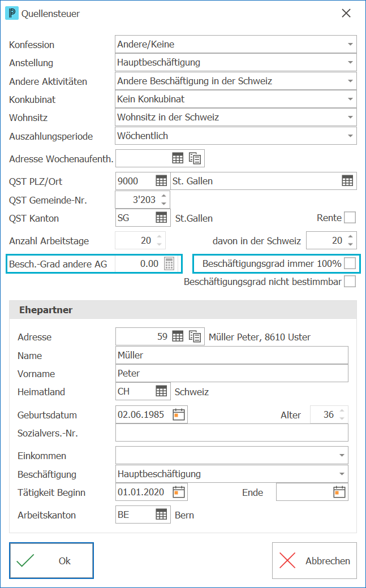Open calendar for Geburtsdatum

coord(179,415)
